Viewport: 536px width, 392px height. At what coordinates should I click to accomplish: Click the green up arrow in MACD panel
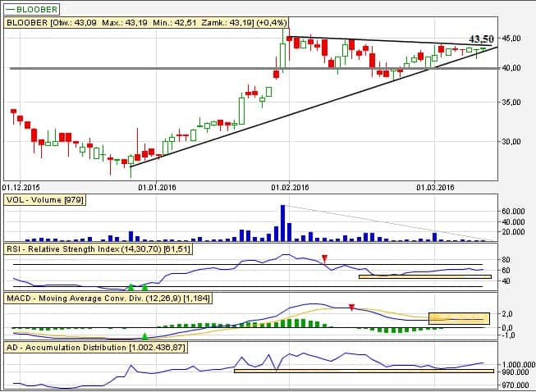[144, 336]
